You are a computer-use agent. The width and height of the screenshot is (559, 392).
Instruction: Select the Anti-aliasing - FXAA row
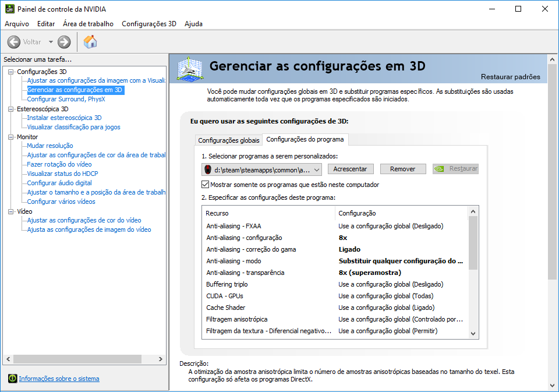(x=335, y=226)
